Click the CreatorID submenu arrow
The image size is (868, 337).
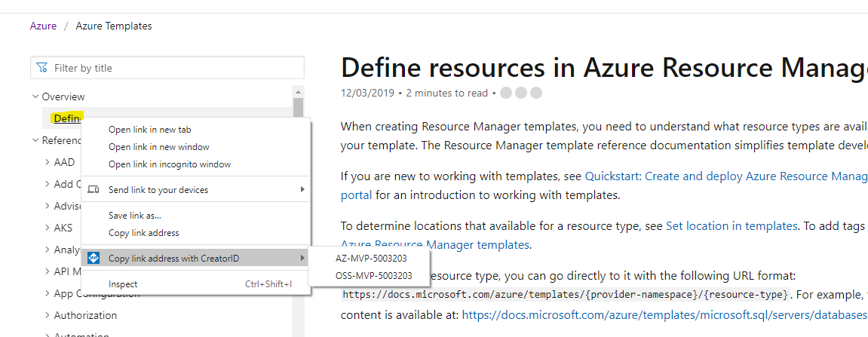[302, 258]
